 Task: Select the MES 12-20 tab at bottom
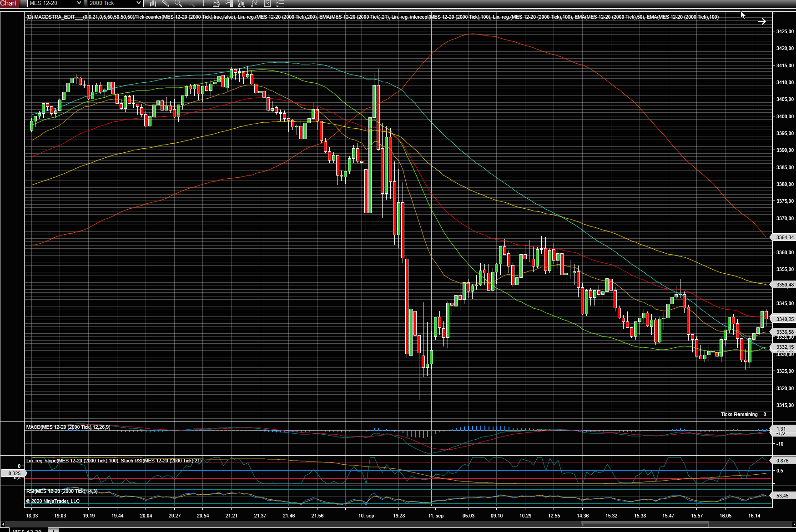coord(27,530)
